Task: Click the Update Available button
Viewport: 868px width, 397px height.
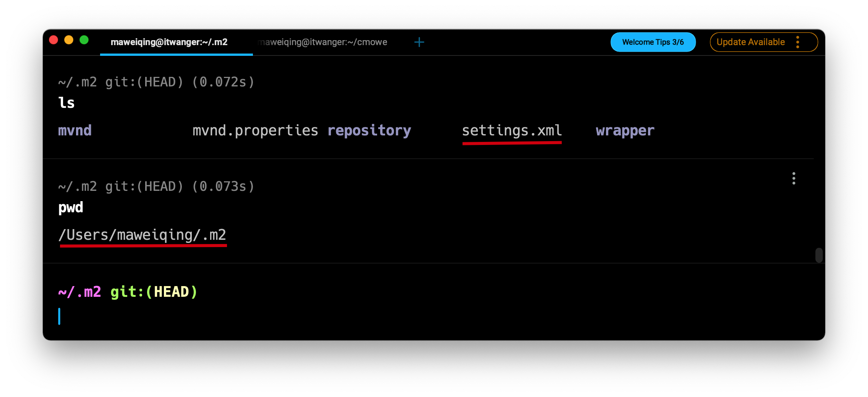Action: click(x=750, y=42)
